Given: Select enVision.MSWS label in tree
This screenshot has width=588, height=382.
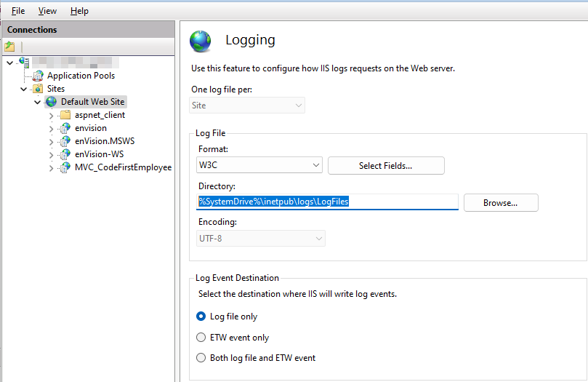Looking at the screenshot, I should [x=105, y=141].
